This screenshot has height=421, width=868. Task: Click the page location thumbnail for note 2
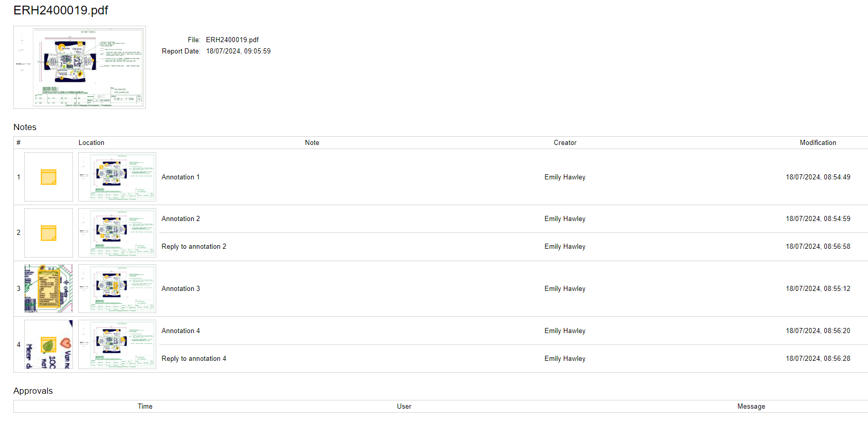[x=117, y=233]
